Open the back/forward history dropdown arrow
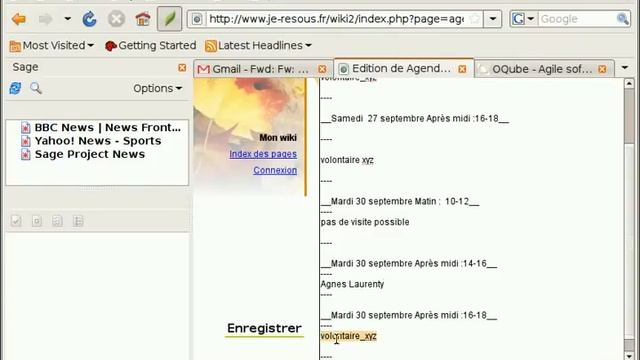This screenshot has width=640, height=360. (x=67, y=19)
